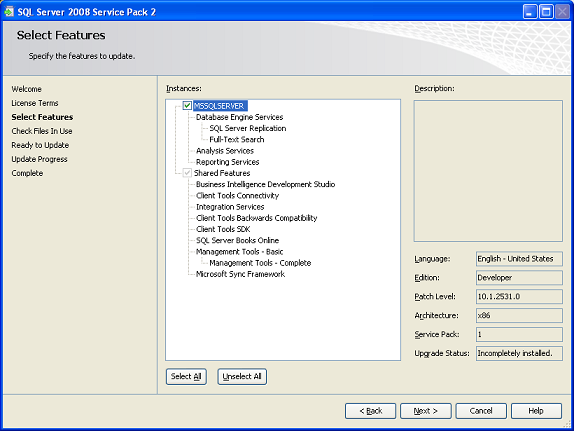Uncheck the MSSQLSERVER instance checkbox

coord(187,106)
